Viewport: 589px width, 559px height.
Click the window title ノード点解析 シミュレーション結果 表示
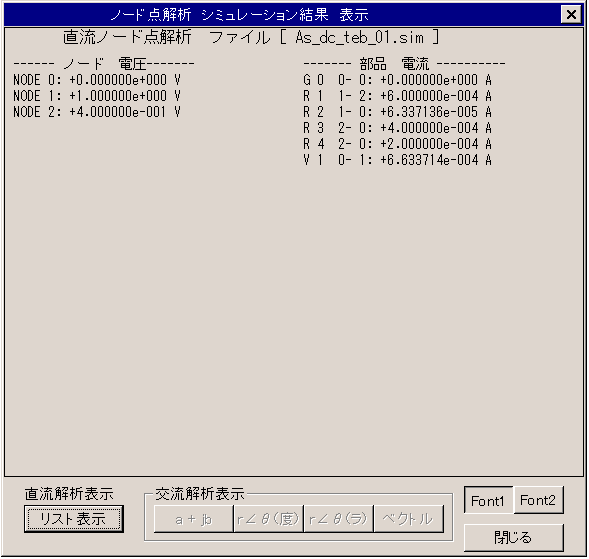click(240, 15)
